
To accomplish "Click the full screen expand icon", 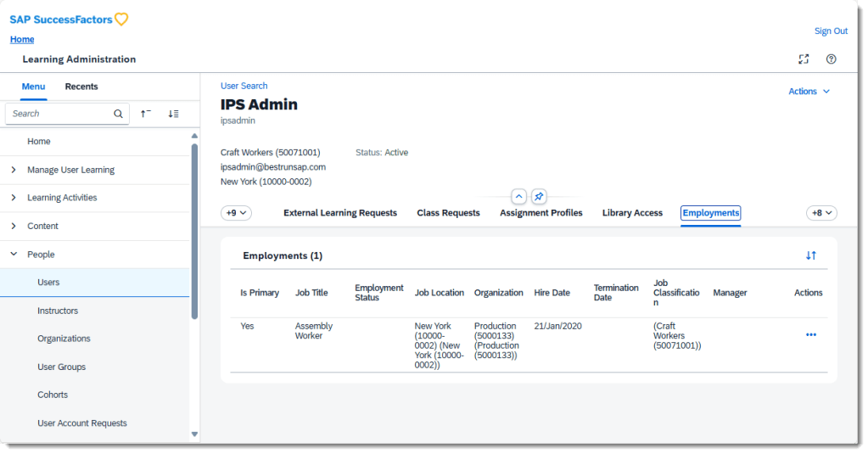I will tap(804, 59).
